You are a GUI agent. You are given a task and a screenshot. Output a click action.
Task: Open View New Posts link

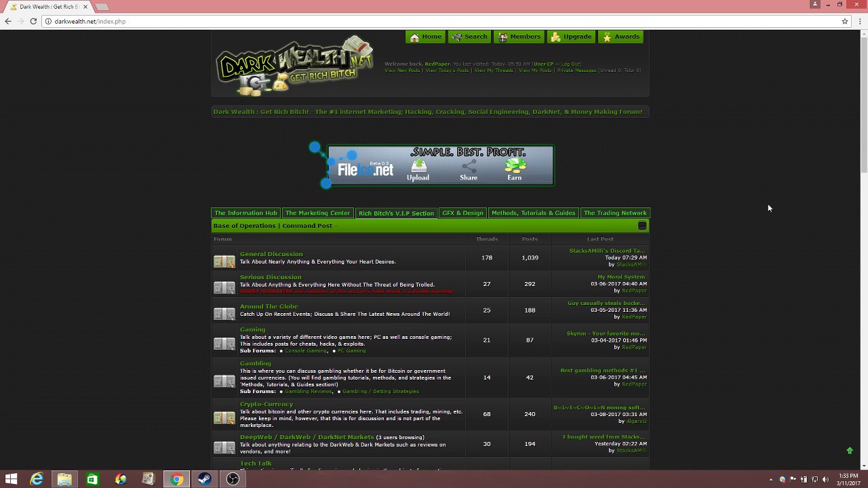402,70
